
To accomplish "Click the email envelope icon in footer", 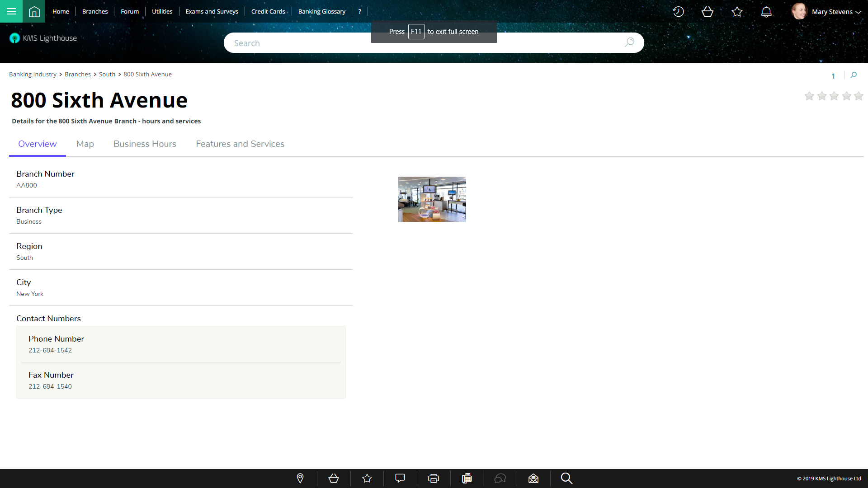I will point(533,478).
